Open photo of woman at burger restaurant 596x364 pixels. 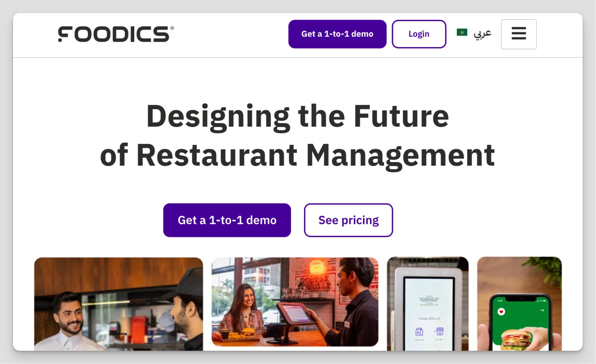(x=295, y=302)
